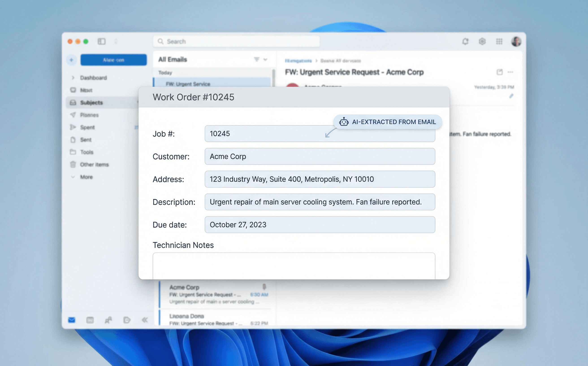Open the notifications bell
The image size is (588, 366).
465,41
